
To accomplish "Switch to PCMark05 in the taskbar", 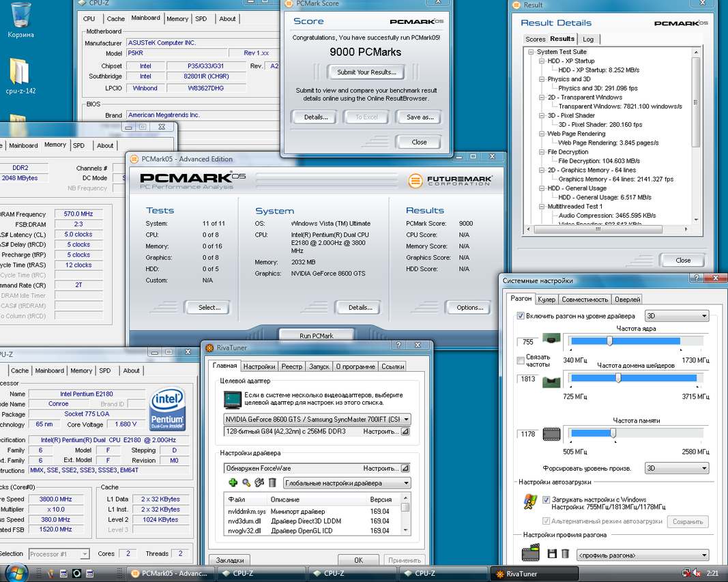I will (x=170, y=574).
